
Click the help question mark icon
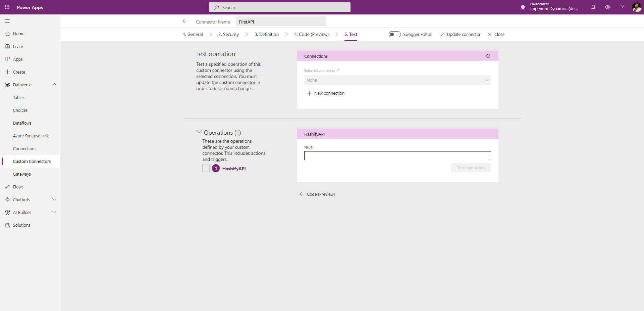[x=622, y=7]
